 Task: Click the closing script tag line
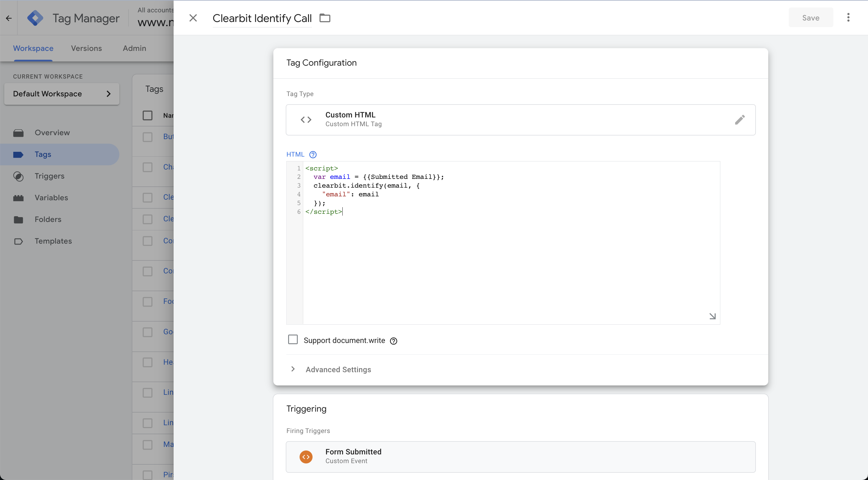323,212
